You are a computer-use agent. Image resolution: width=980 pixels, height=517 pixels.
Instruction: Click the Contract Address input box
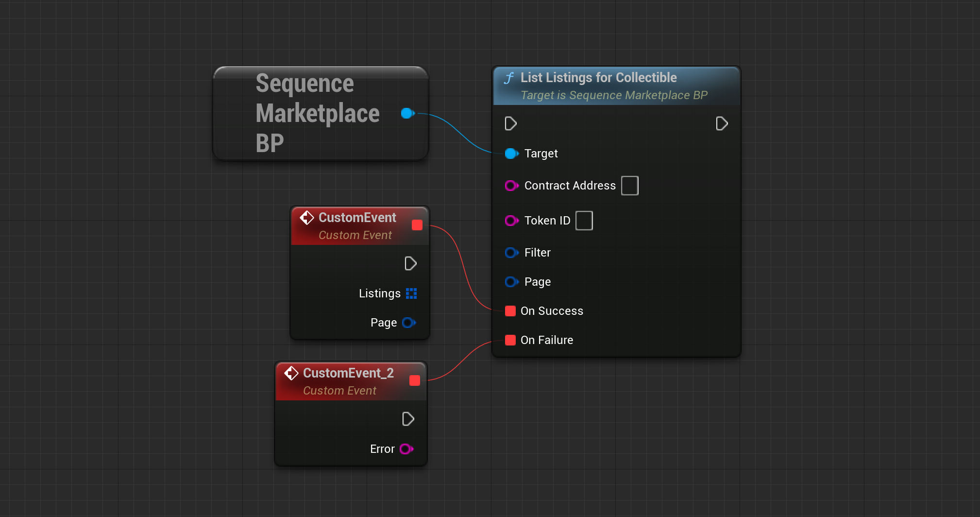click(630, 186)
